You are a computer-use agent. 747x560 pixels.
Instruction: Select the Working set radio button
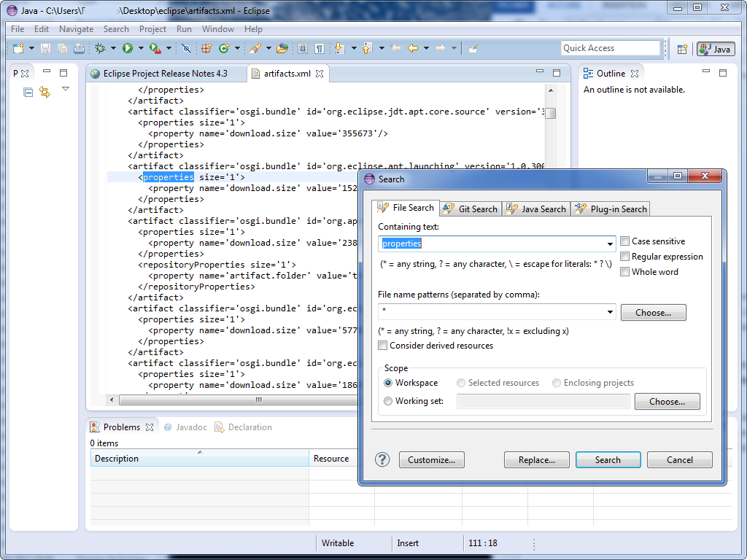coord(388,401)
